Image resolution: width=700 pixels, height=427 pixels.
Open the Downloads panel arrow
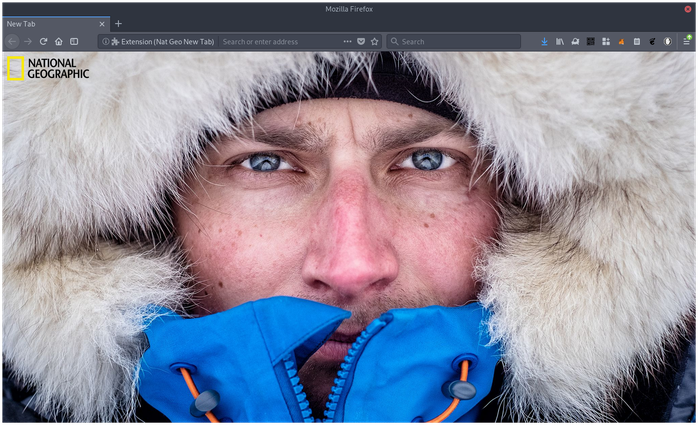(544, 42)
